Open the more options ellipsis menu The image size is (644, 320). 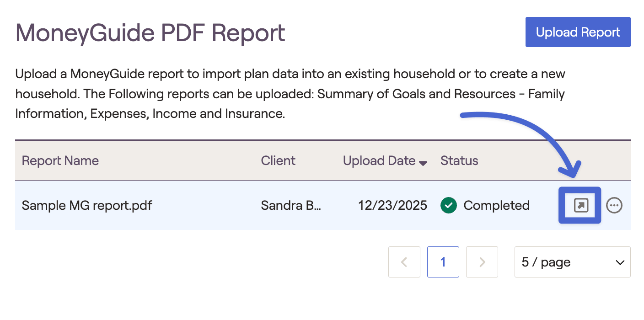pos(614,206)
